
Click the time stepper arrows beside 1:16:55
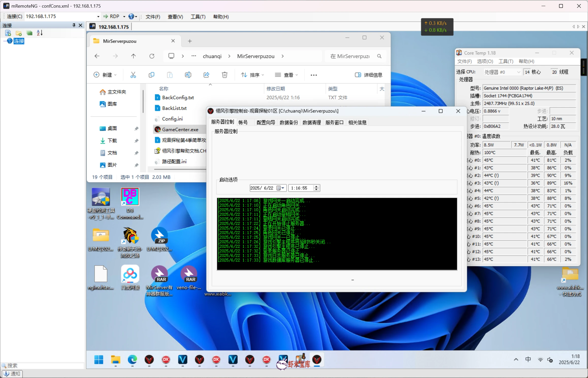point(316,188)
